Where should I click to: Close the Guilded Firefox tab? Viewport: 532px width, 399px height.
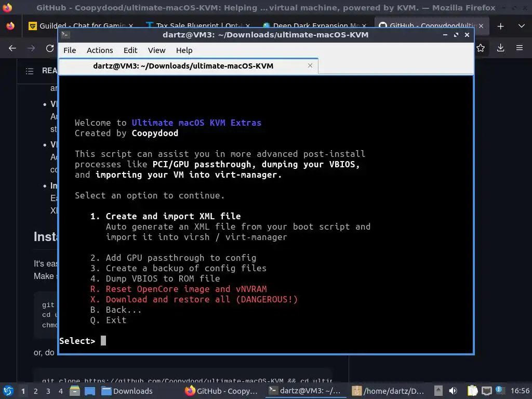[x=131, y=26]
